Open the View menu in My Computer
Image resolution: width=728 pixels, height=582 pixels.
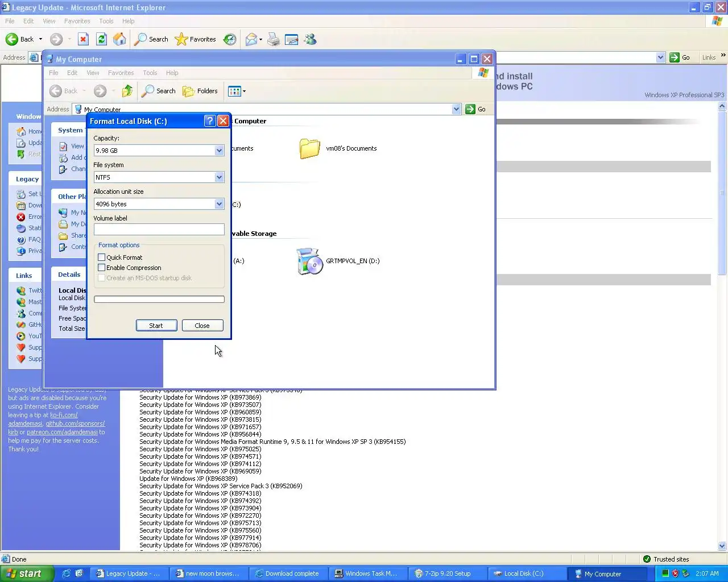click(93, 73)
